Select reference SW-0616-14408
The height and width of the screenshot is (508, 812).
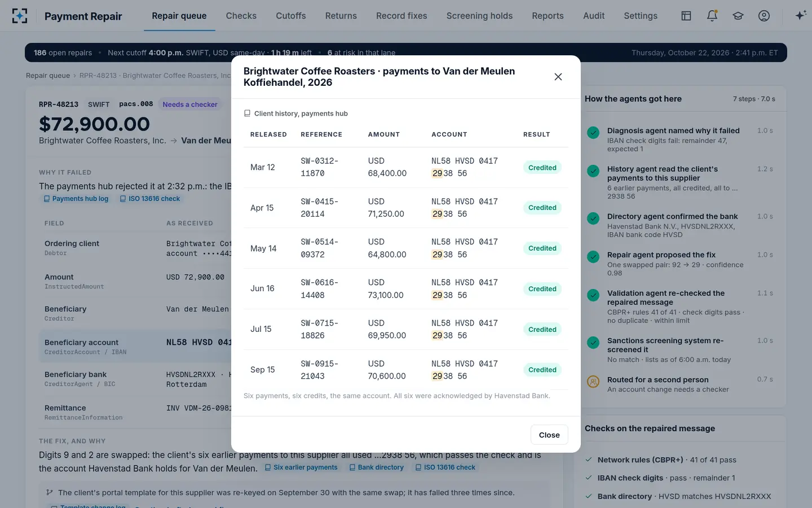coord(320,288)
